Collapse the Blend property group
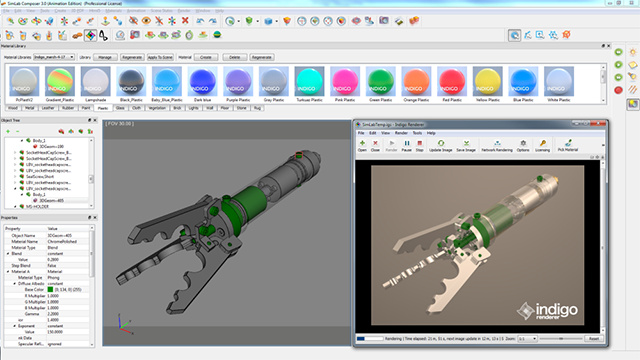The width and height of the screenshot is (640, 360). pyautogui.click(x=8, y=253)
